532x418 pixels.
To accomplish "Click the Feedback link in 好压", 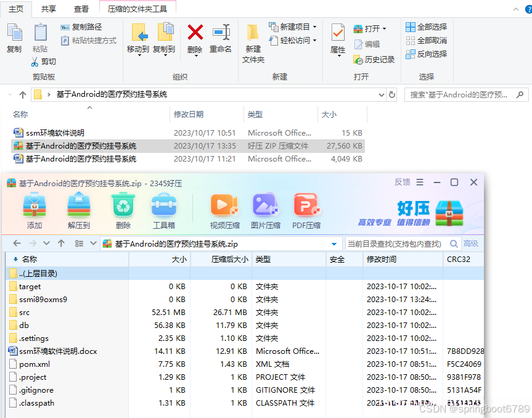I will [403, 182].
